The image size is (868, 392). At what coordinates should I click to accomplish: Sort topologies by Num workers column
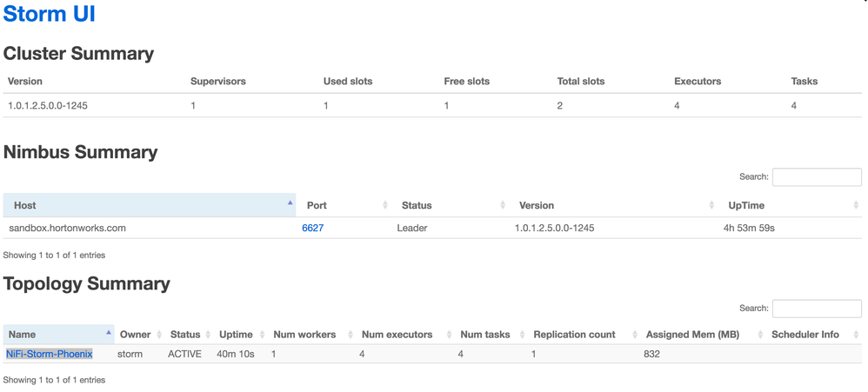pos(304,335)
